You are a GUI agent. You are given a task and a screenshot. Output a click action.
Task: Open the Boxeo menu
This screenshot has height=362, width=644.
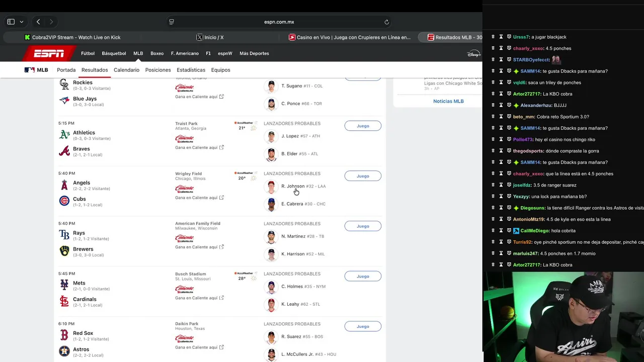point(157,53)
